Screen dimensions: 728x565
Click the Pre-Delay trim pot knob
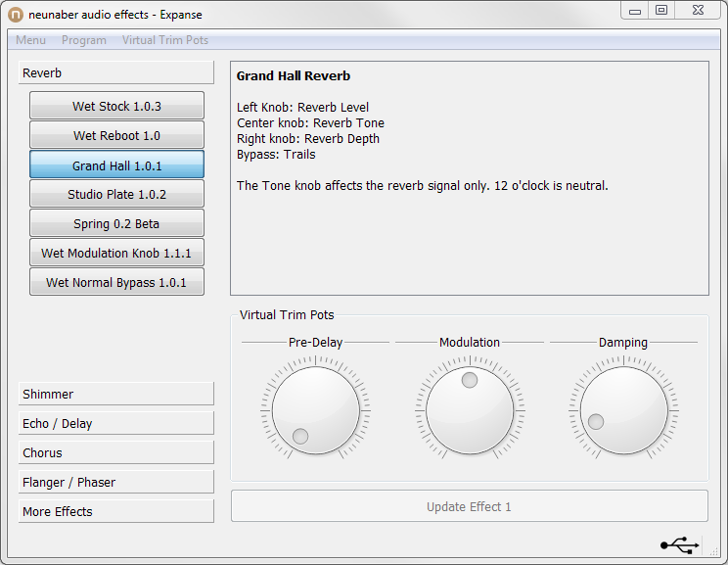[x=316, y=410]
